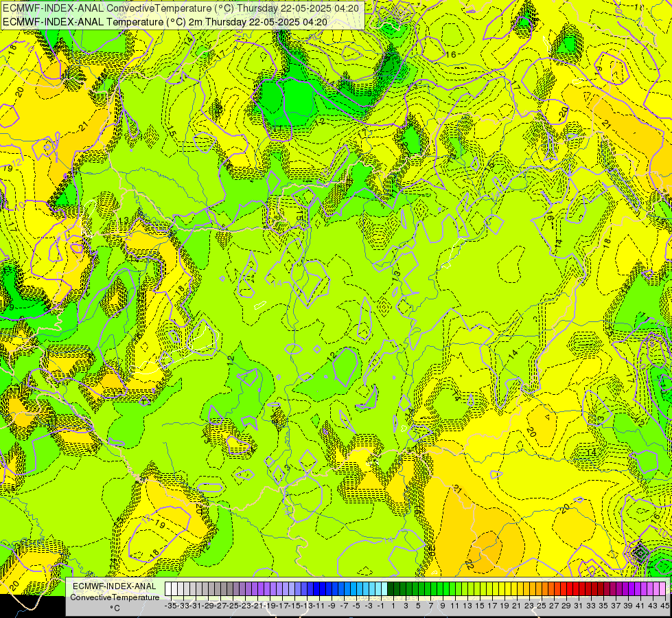Click the legend value '1'
Image resolution: width=672 pixels, height=618 pixels.
pyautogui.click(x=393, y=606)
